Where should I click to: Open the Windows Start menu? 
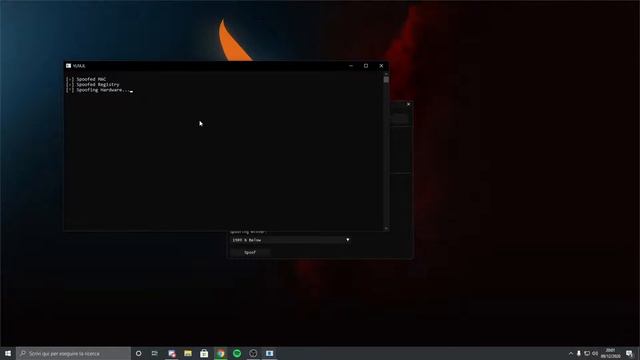click(8, 353)
